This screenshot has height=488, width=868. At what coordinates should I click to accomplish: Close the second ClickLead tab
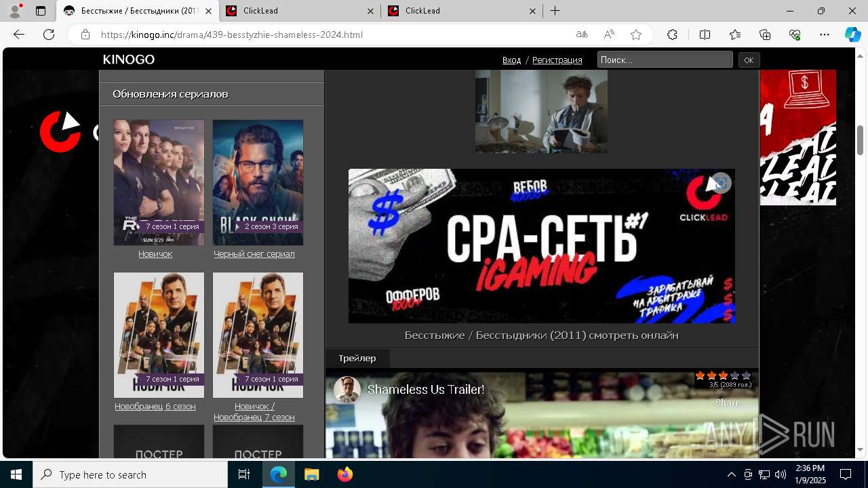click(532, 11)
